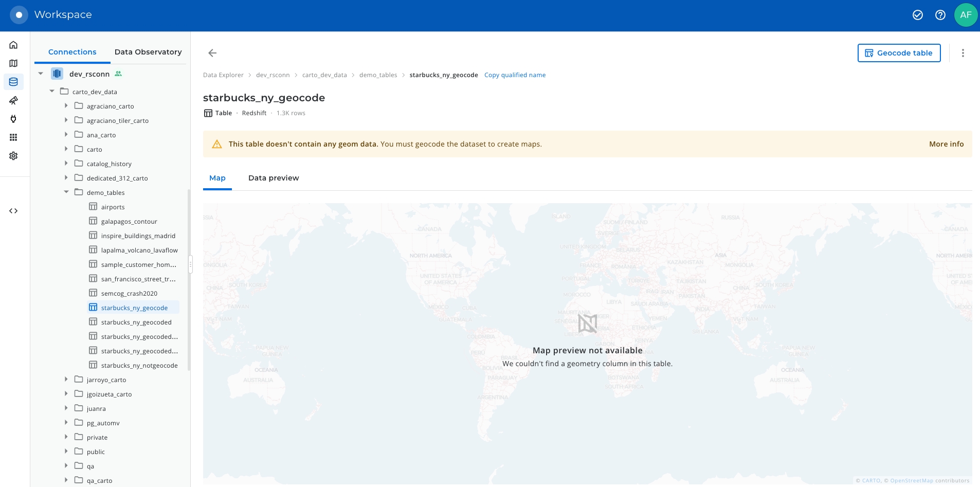Expand the jarroyo_carto folder
980x487 pixels.
66,380
